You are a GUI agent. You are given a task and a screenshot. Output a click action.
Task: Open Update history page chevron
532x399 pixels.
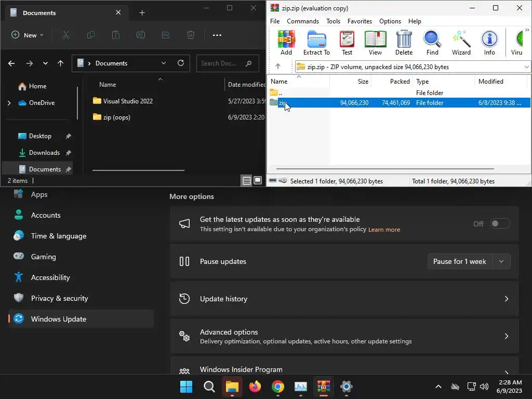point(506,299)
